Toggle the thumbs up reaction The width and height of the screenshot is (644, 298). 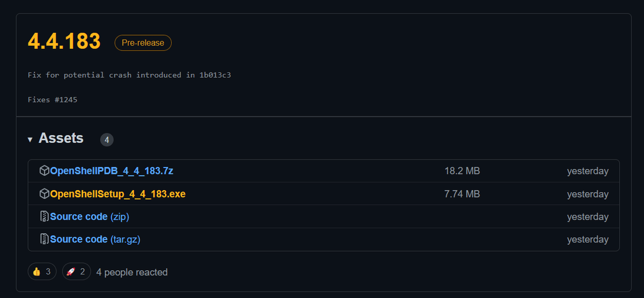pyautogui.click(x=42, y=272)
